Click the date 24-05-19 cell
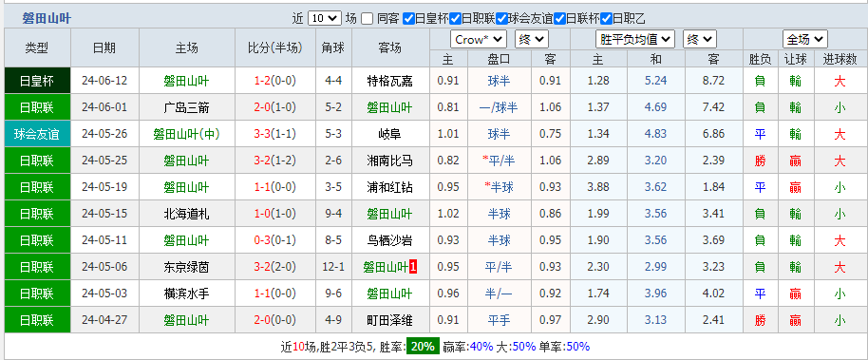This screenshot has height=360, width=868. pyautogui.click(x=104, y=188)
